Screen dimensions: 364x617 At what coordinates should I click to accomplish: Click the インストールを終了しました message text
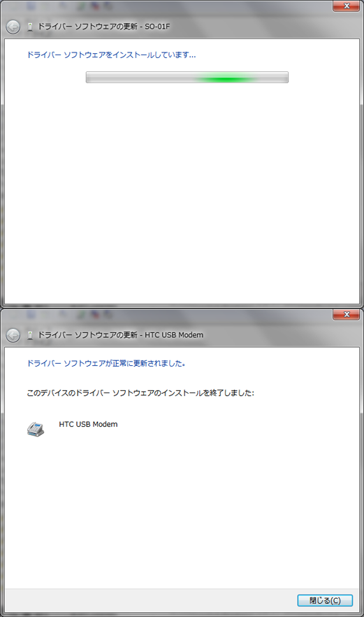point(140,392)
